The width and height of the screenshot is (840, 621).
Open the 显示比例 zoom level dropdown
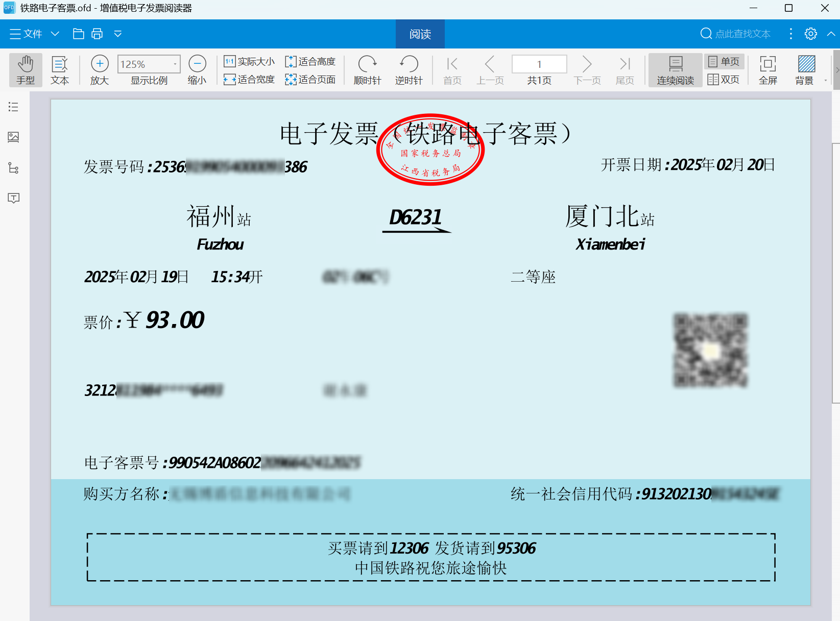(174, 64)
